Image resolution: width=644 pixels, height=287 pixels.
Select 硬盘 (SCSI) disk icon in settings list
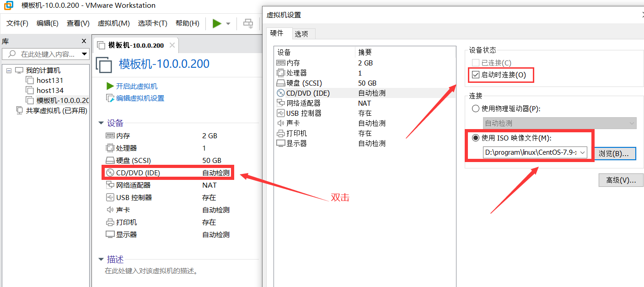click(280, 83)
